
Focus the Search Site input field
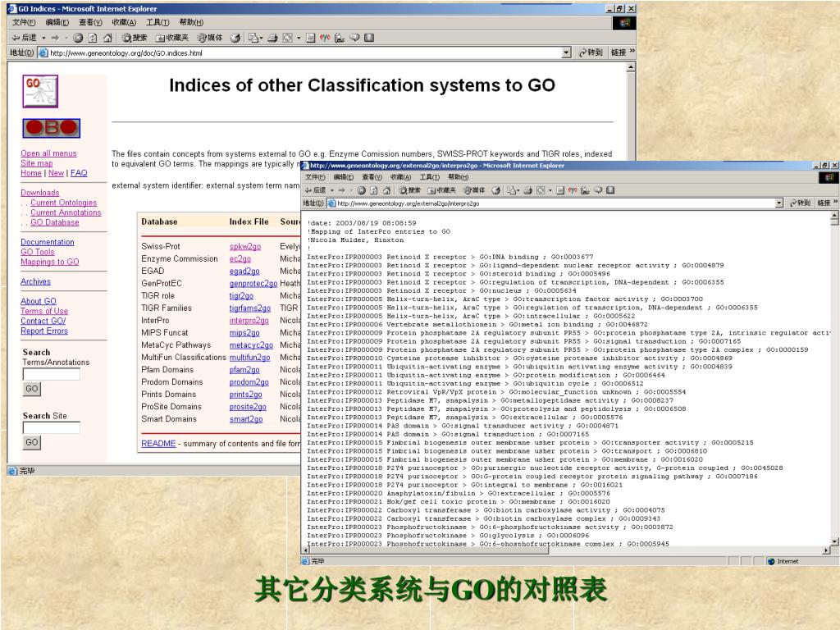[52, 427]
